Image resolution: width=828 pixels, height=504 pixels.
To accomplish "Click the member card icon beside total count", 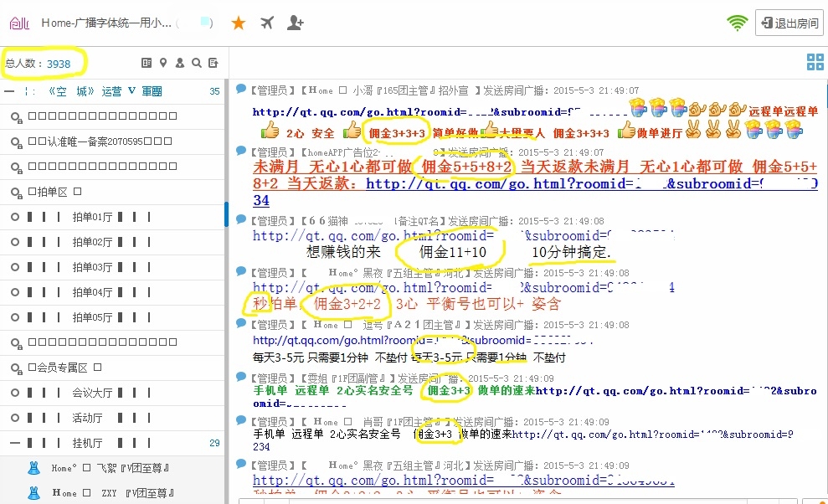I will (147, 63).
